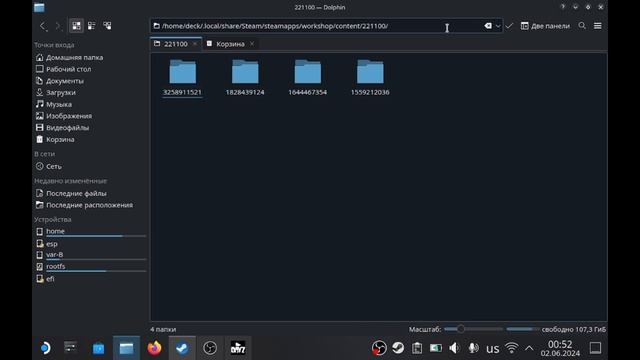This screenshot has width=640, height=360.
Task: Open the DR7 game taskbar entry
Action: click(238, 348)
